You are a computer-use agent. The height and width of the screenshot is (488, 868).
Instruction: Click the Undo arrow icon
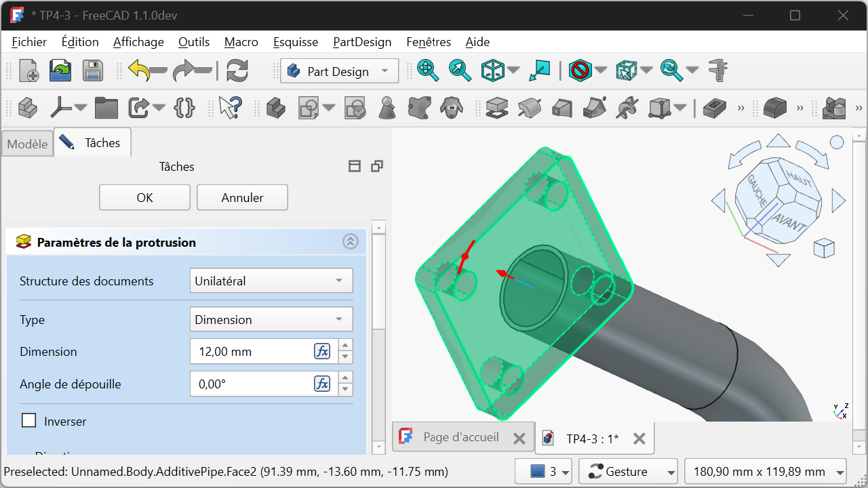[140, 71]
